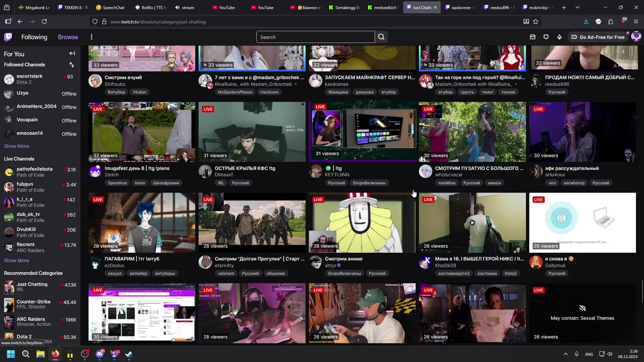Open the Whispers chat icon
The image size is (644, 362).
[x=546, y=37]
